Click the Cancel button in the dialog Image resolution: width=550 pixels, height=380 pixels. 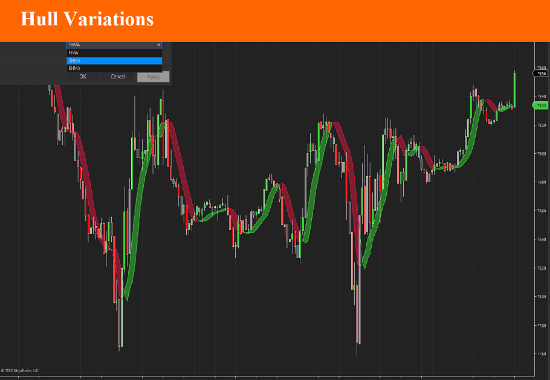pyautogui.click(x=118, y=76)
